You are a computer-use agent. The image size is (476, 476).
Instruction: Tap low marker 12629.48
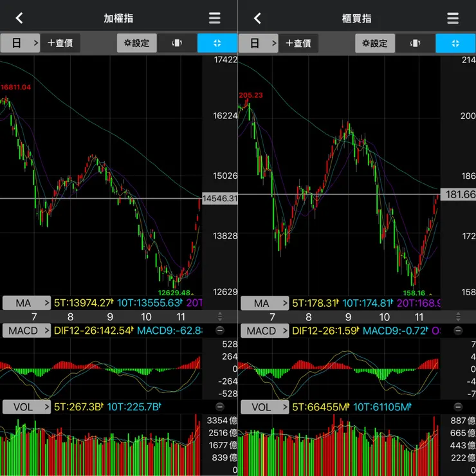[174, 293]
